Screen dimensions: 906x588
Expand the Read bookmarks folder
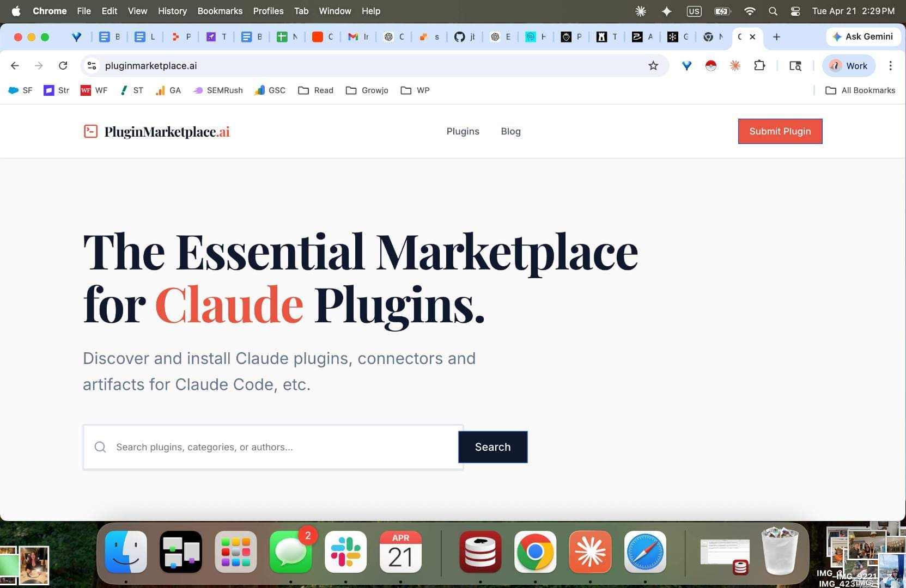pos(315,90)
